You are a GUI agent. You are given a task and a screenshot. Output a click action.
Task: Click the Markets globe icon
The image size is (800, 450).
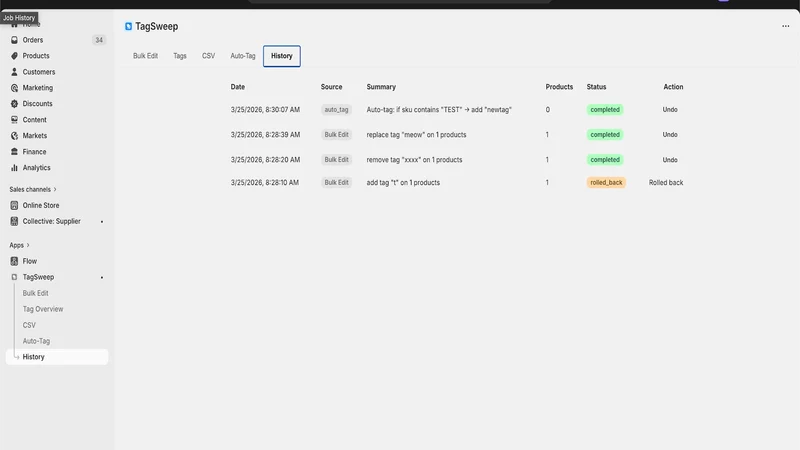pyautogui.click(x=14, y=136)
